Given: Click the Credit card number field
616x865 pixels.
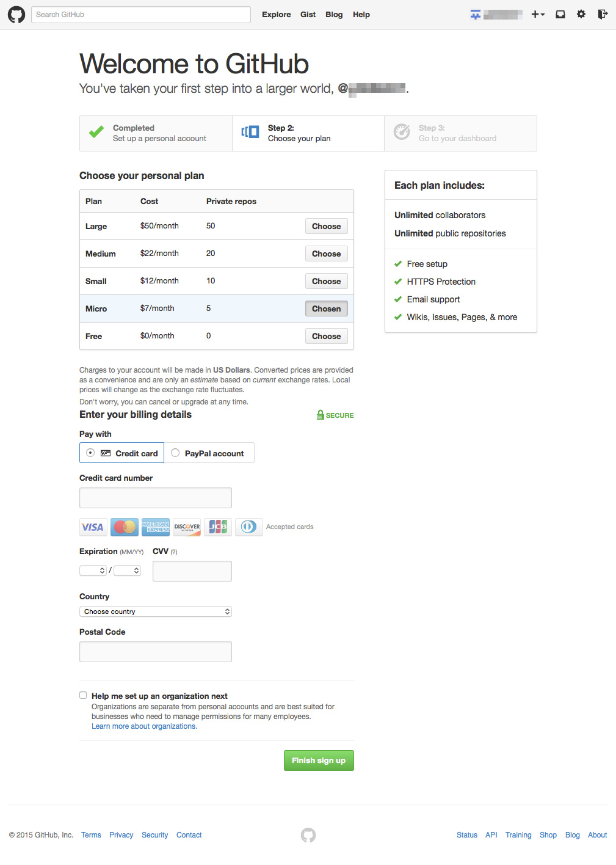Looking at the screenshot, I should [x=156, y=498].
